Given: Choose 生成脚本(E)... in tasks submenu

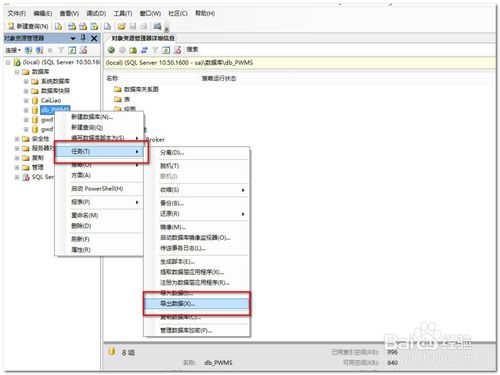Looking at the screenshot, I should 197,262.
